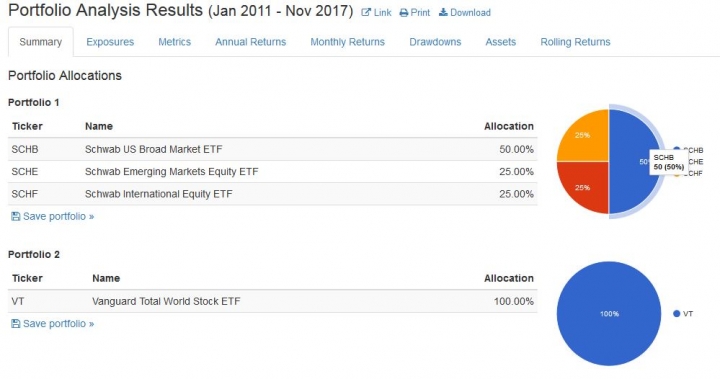720x379 pixels.
Task: Open the Rolling Returns tab
Action: click(575, 42)
